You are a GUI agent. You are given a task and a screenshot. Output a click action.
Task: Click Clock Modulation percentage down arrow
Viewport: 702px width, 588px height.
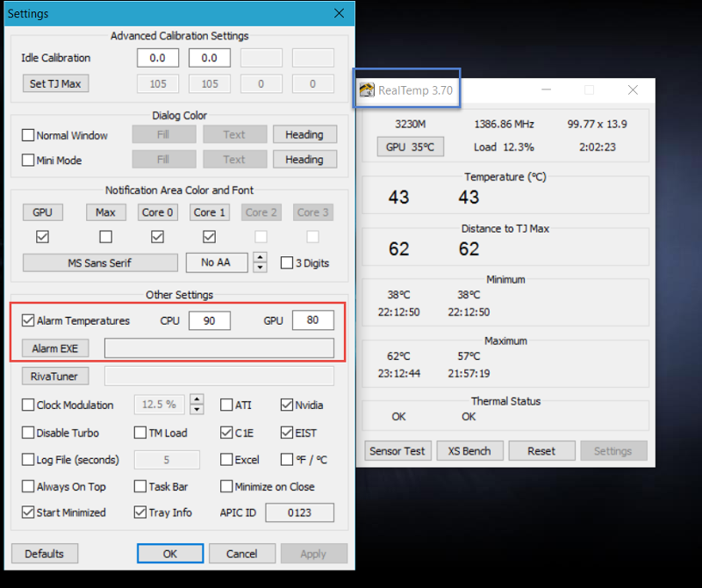click(197, 409)
